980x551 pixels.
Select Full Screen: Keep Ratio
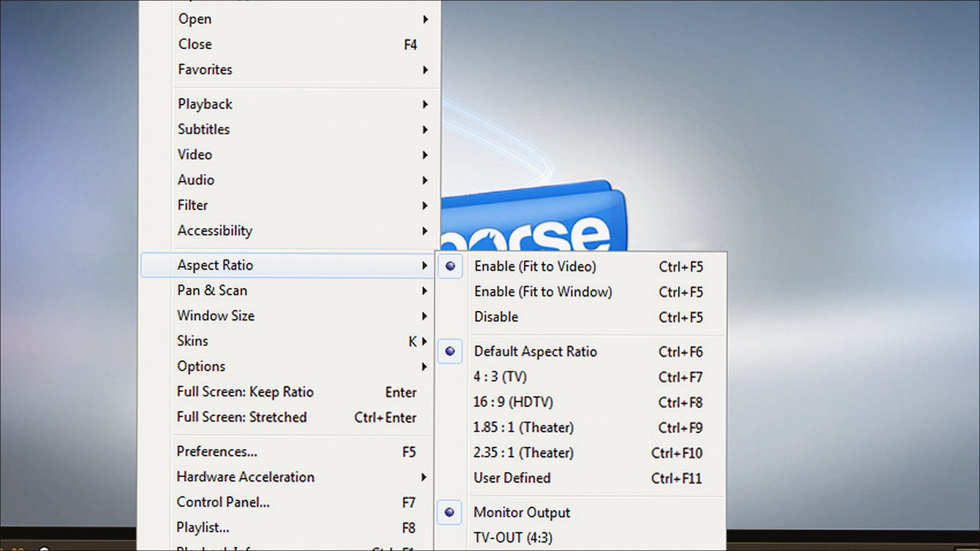point(287,392)
